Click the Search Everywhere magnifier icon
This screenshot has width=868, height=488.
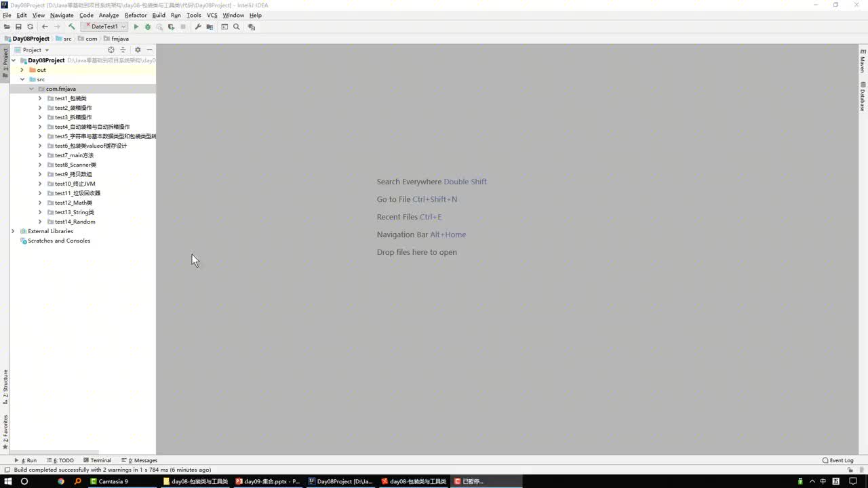[236, 27]
